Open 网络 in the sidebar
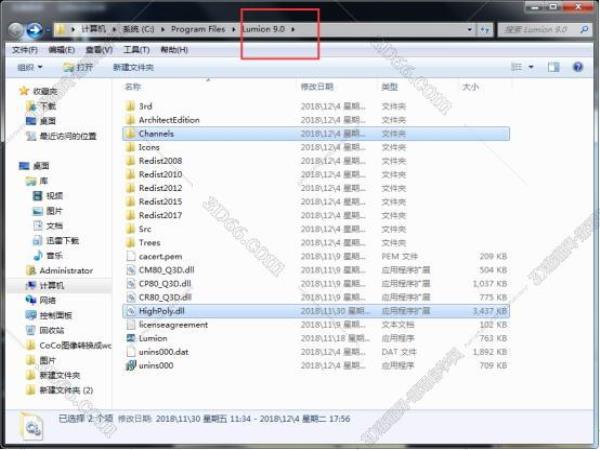Viewport: 600px width, 450px height. coord(48,300)
